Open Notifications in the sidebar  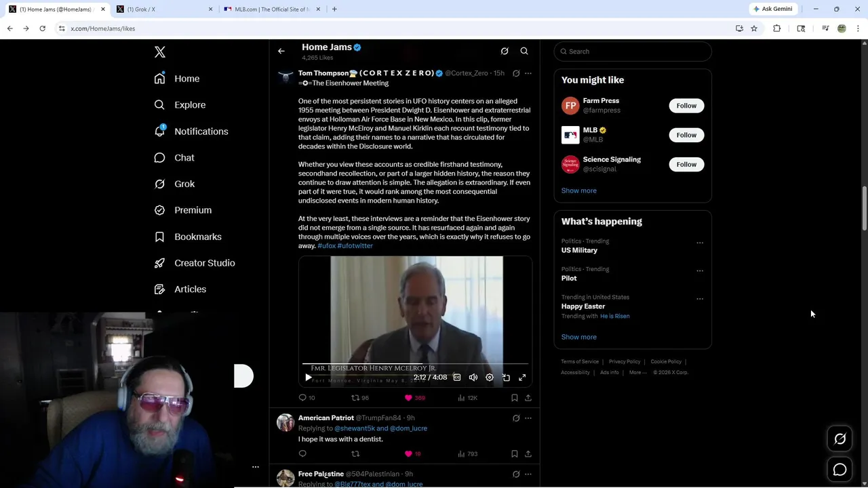191,131
